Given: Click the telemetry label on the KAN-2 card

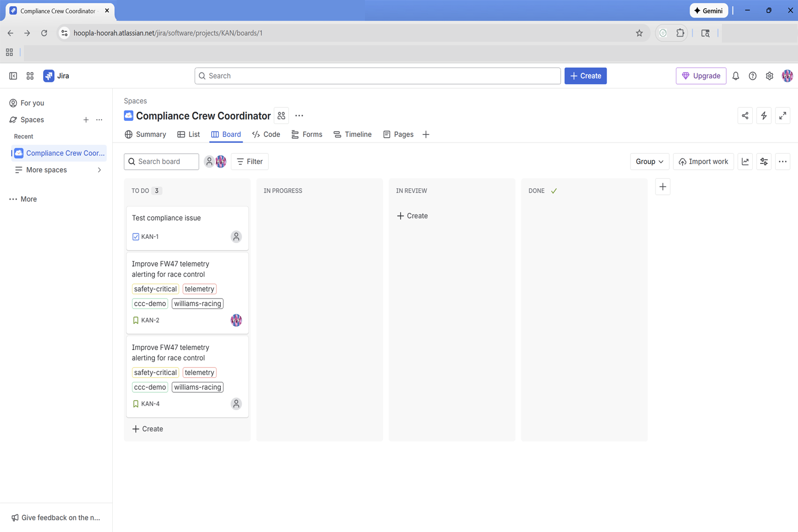Looking at the screenshot, I should pyautogui.click(x=199, y=289).
